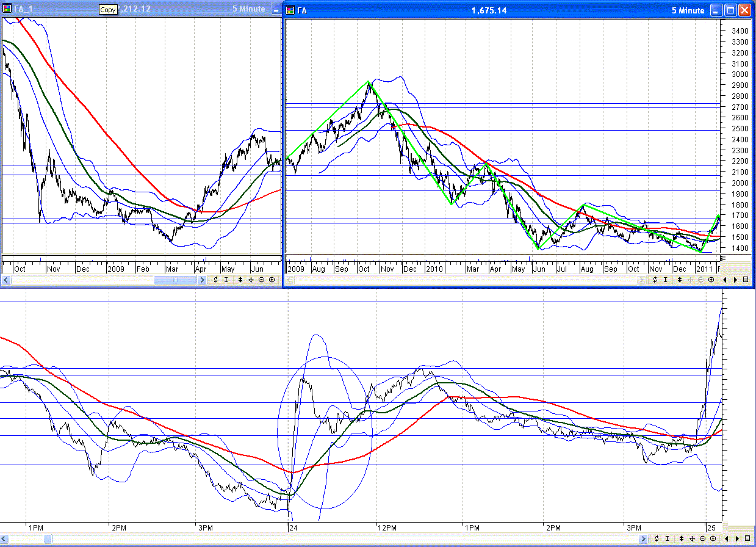Image resolution: width=756 pixels, height=547 pixels.
Task: Select the I-beam cursor tool in top-left chart toolbar
Action: click(x=226, y=280)
